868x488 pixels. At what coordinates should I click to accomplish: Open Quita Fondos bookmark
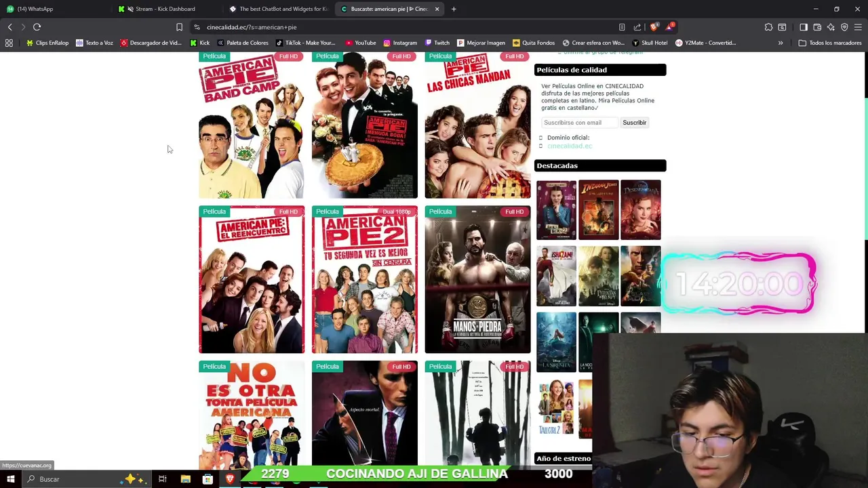[x=534, y=43]
